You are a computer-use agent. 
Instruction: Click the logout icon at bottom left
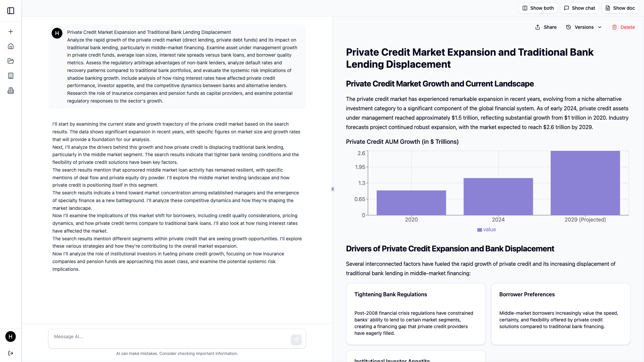click(x=11, y=353)
